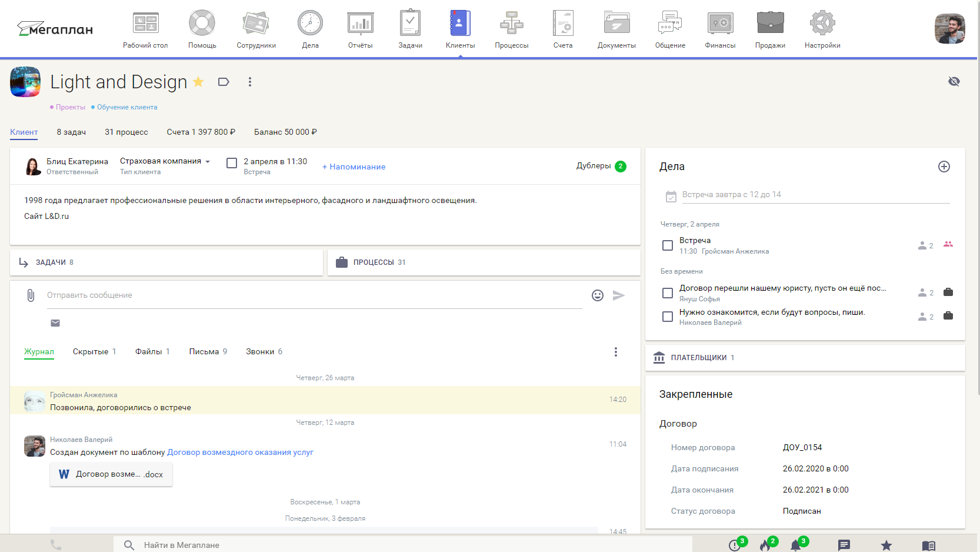Check the Договор перешли нашему юристу checkbox

668,293
